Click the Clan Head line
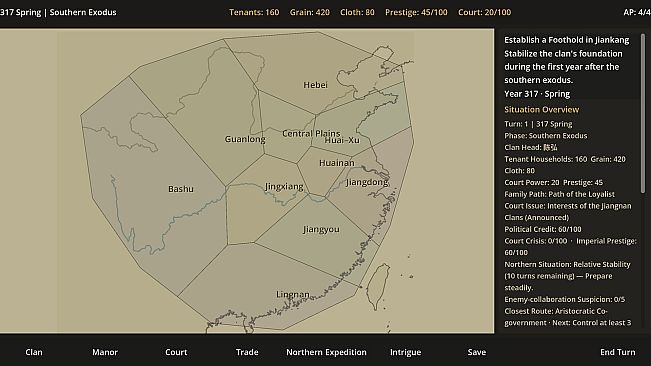The height and width of the screenshot is (366, 651). (531, 147)
